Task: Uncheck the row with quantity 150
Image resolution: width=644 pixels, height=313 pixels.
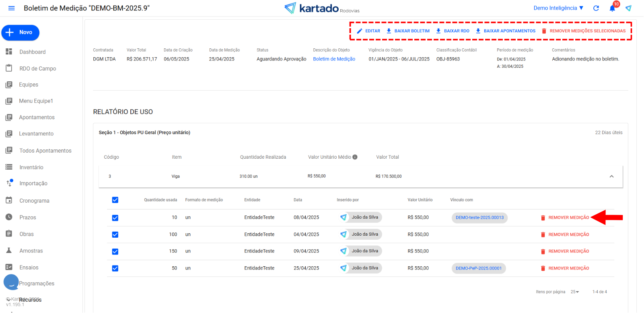Action: click(115, 251)
